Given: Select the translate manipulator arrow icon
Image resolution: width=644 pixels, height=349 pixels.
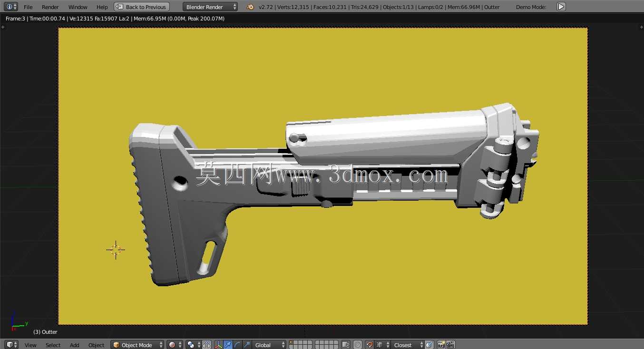Looking at the screenshot, I should 228,345.
